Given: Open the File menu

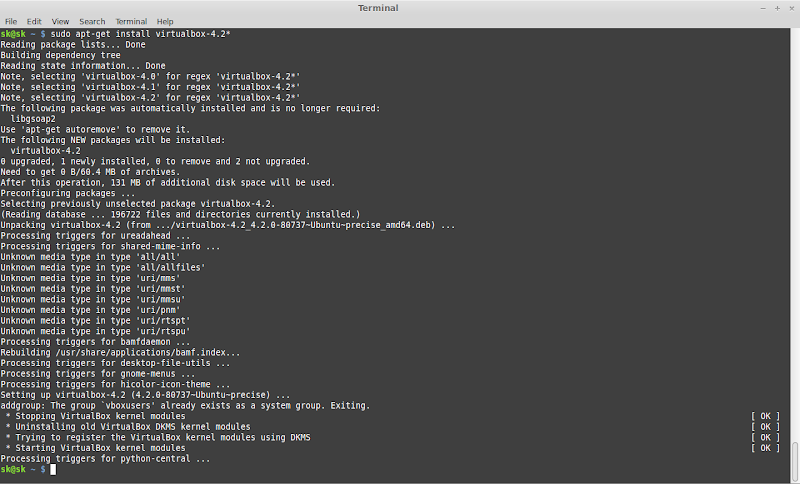Looking at the screenshot, I should [x=11, y=21].
